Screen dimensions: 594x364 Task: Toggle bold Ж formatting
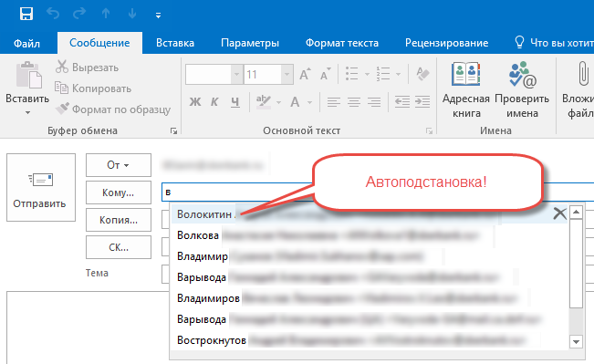195,102
